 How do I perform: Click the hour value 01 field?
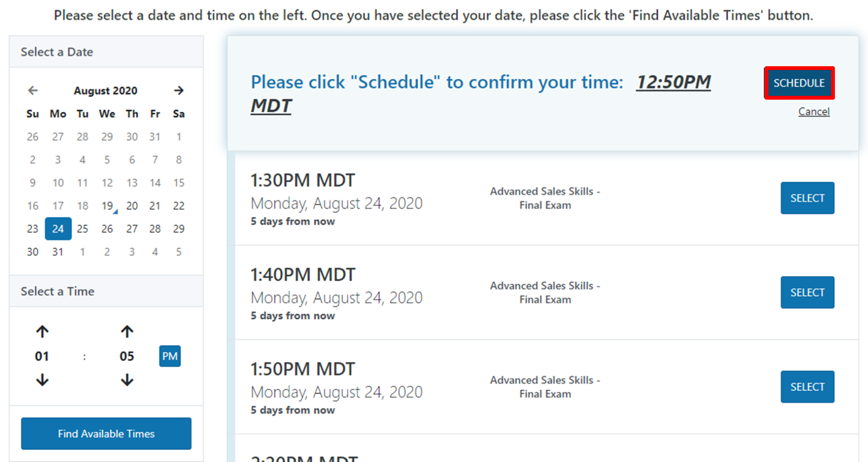coord(42,356)
